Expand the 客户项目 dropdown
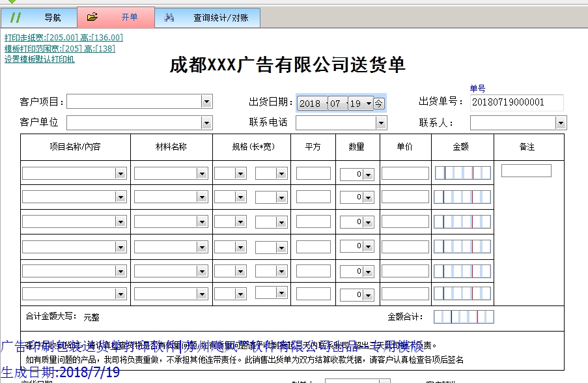Image resolution: width=588 pixels, height=383 pixels. [206, 102]
